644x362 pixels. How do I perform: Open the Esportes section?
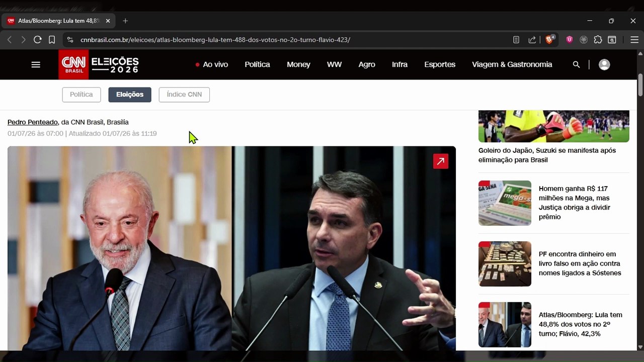click(x=440, y=64)
